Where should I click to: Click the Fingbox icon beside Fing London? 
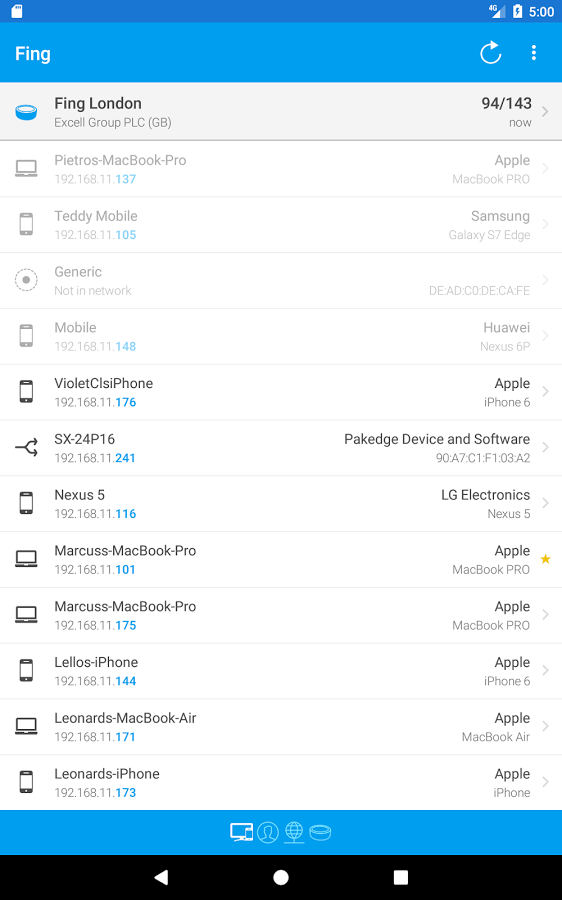26,112
